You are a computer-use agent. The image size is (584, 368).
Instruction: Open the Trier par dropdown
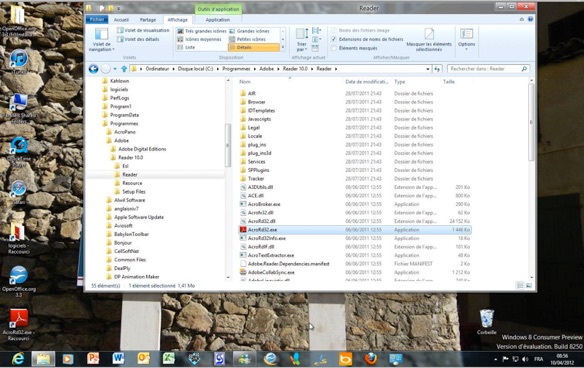301,40
